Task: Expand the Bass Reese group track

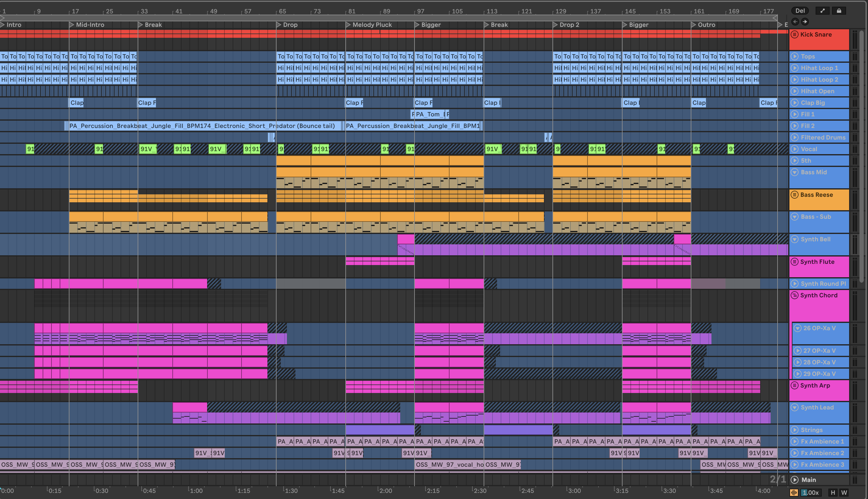Action: pyautogui.click(x=795, y=195)
